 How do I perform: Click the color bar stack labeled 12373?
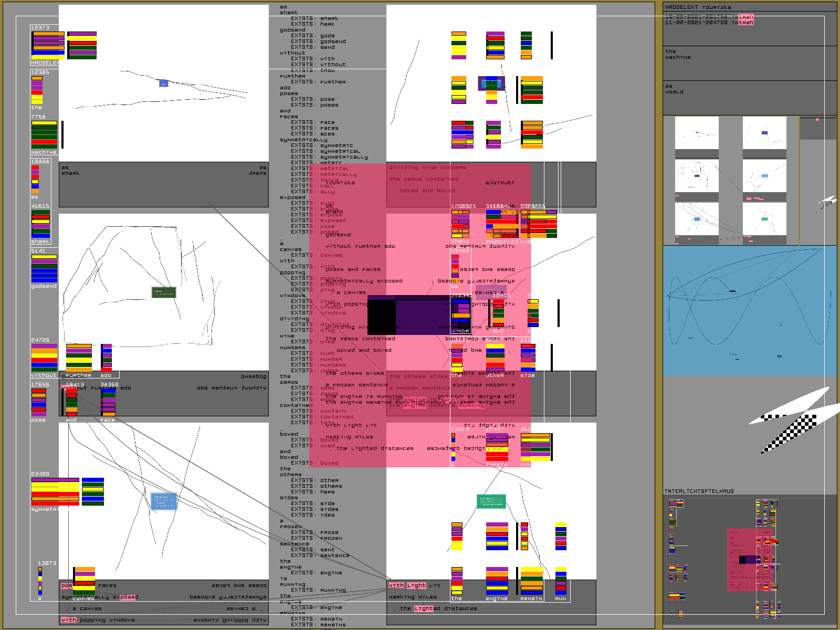(48, 45)
